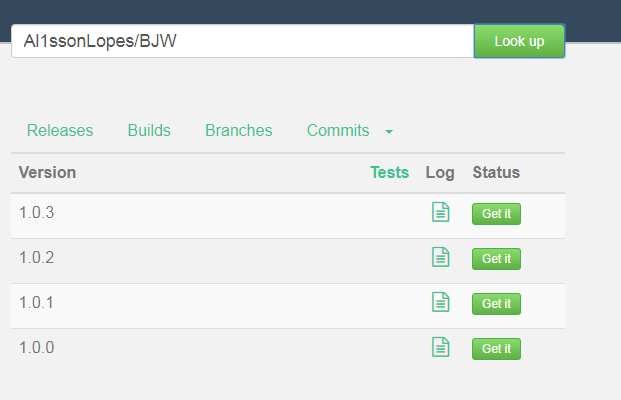The height and width of the screenshot is (400, 621).
Task: Select version text 1.0.2
Action: pos(36,258)
